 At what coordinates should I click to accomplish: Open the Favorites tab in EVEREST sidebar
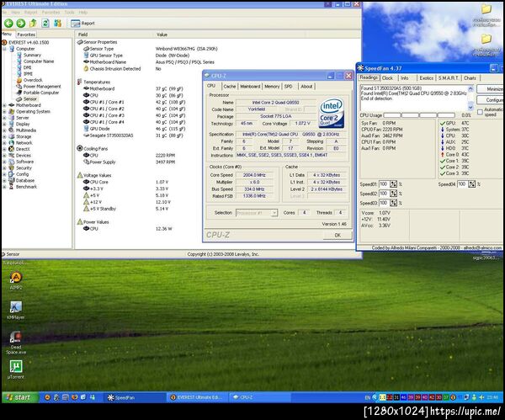click(26, 35)
